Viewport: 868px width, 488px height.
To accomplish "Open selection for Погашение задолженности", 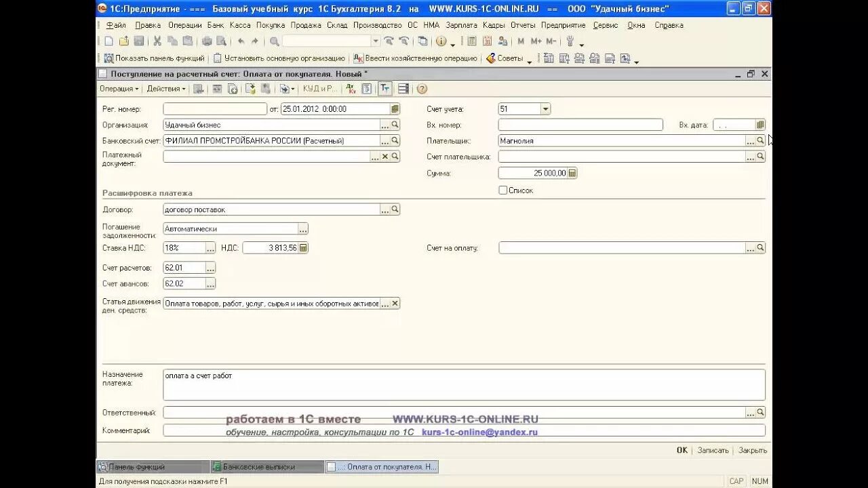I will 303,229.
